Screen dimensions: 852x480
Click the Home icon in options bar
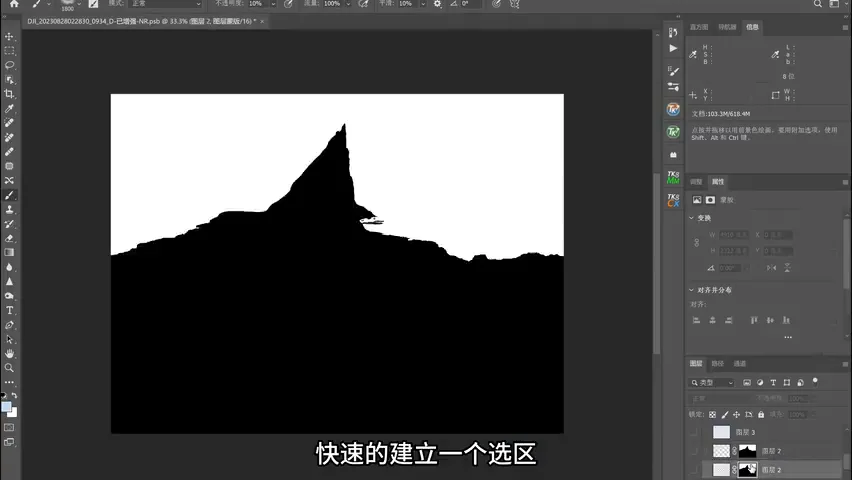coord(14,4)
